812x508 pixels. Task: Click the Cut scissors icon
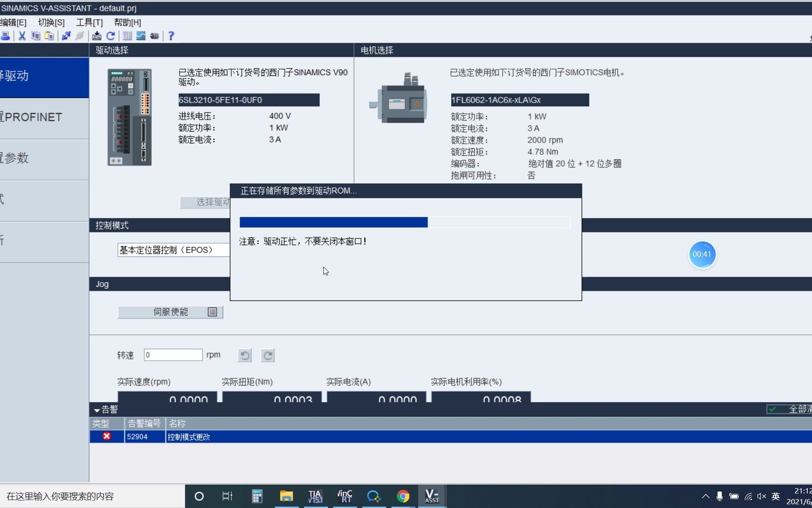point(22,36)
